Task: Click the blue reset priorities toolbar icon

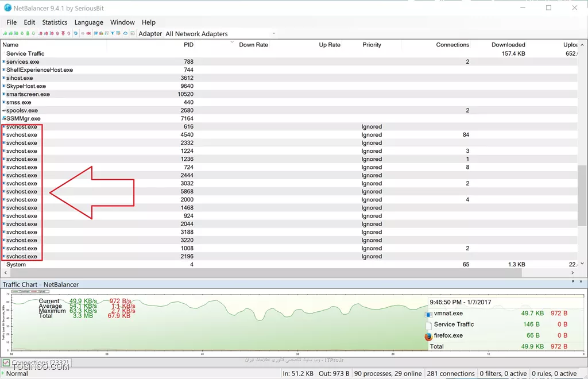Action: click(x=75, y=33)
